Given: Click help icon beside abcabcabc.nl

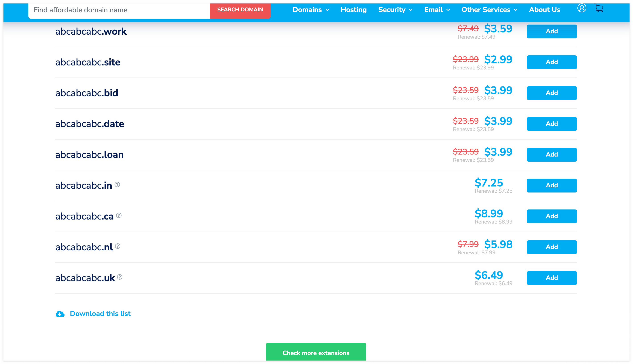Looking at the screenshot, I should (118, 246).
